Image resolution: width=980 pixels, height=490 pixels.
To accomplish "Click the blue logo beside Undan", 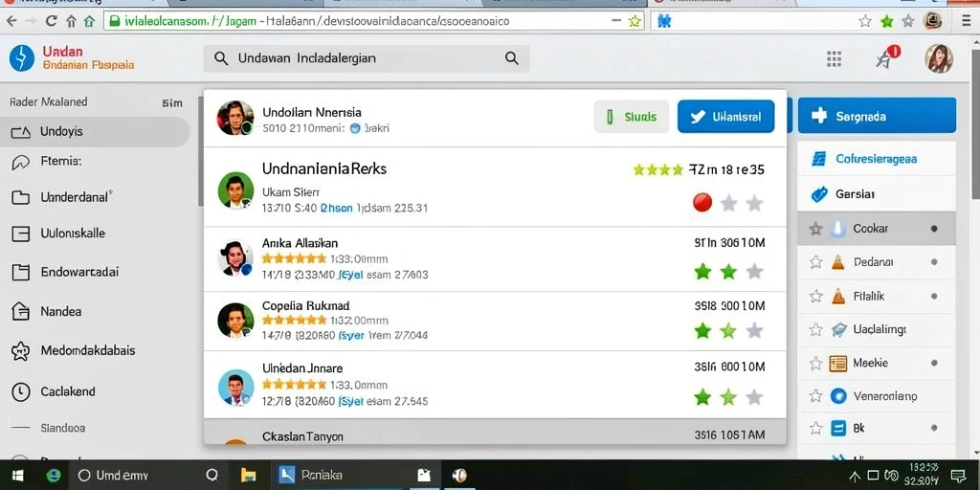I will 22,58.
